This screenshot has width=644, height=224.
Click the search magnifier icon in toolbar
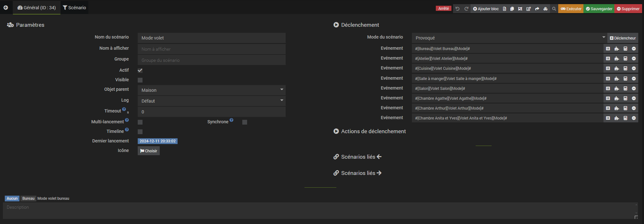554,9
